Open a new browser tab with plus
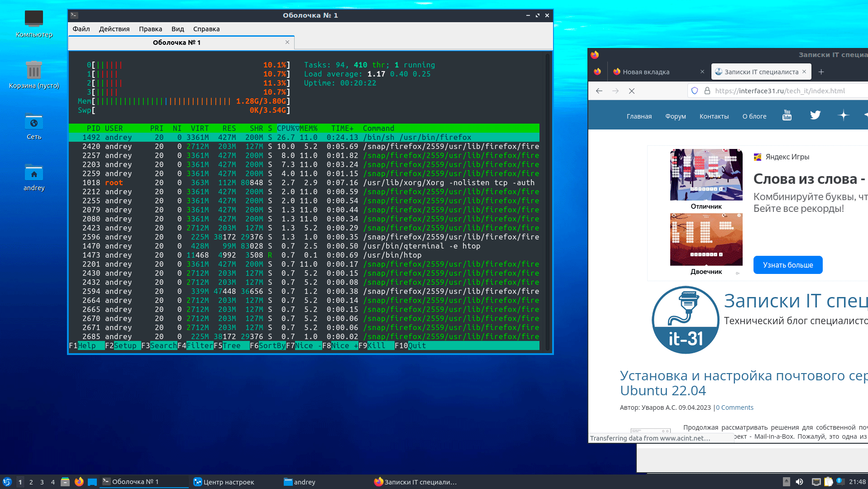The image size is (868, 489). 821,72
